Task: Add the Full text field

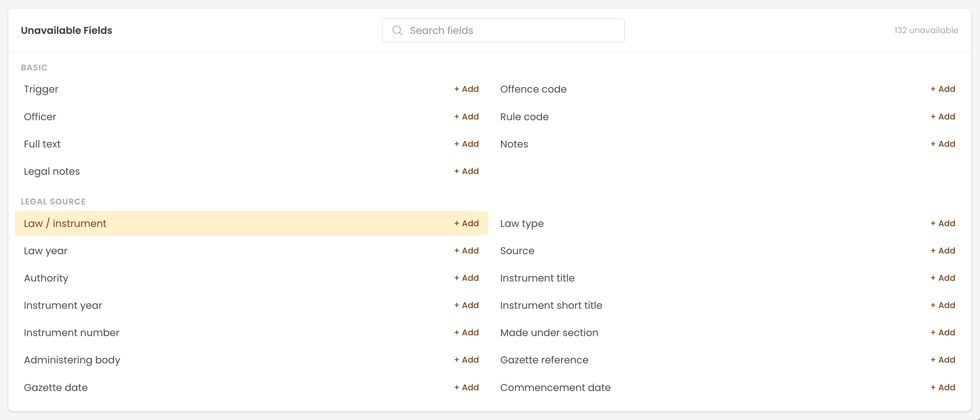Action: point(467,144)
